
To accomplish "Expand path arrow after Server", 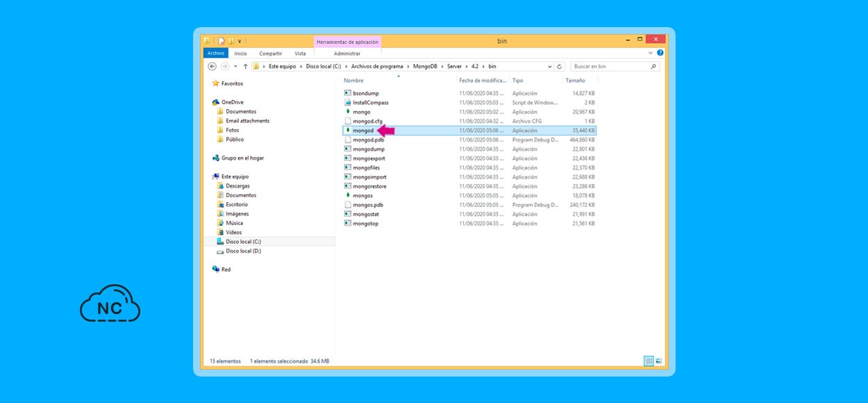I will point(467,67).
